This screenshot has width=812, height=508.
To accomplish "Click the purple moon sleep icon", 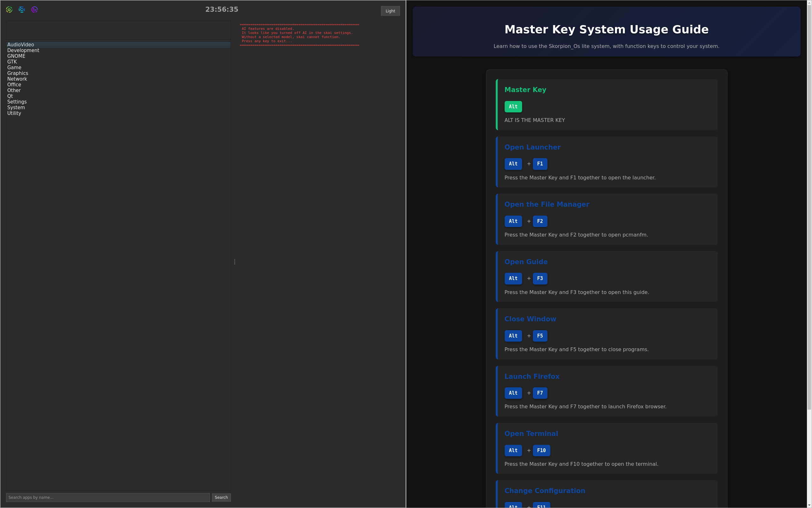I will pos(35,10).
